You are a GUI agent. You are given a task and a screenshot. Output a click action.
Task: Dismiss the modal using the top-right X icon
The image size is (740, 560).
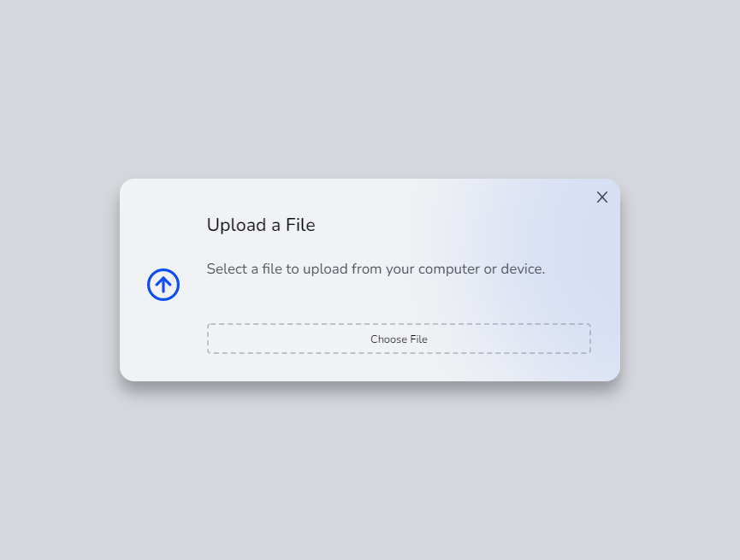(601, 197)
